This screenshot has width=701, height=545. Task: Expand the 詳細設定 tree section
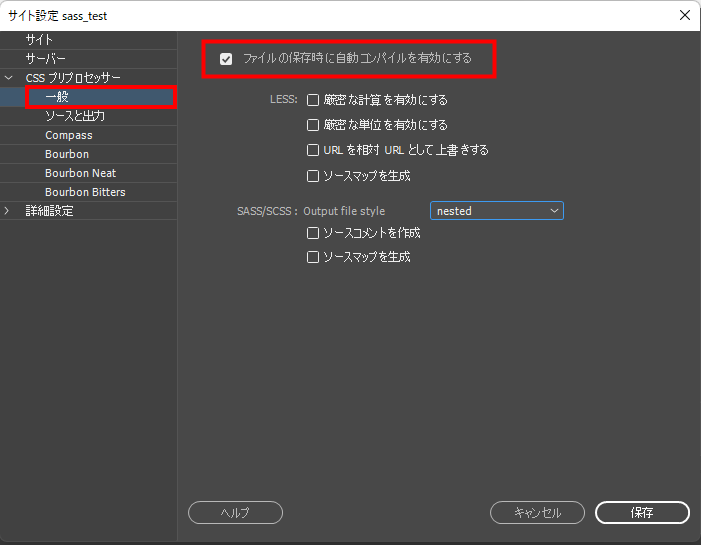(9, 211)
